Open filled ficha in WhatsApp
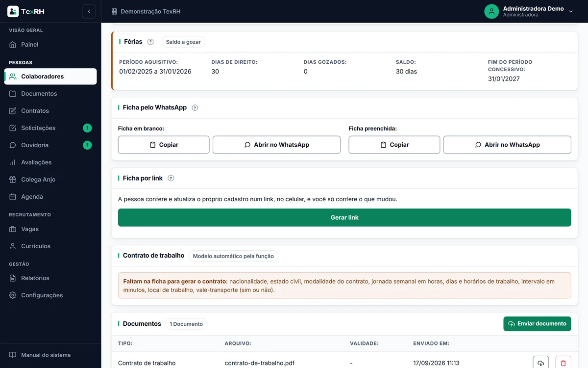Viewport: 588px width, 368px height. [507, 145]
